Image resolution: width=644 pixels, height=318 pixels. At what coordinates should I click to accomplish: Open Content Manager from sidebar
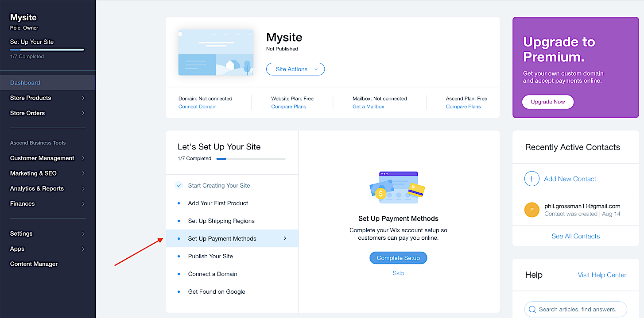34,264
